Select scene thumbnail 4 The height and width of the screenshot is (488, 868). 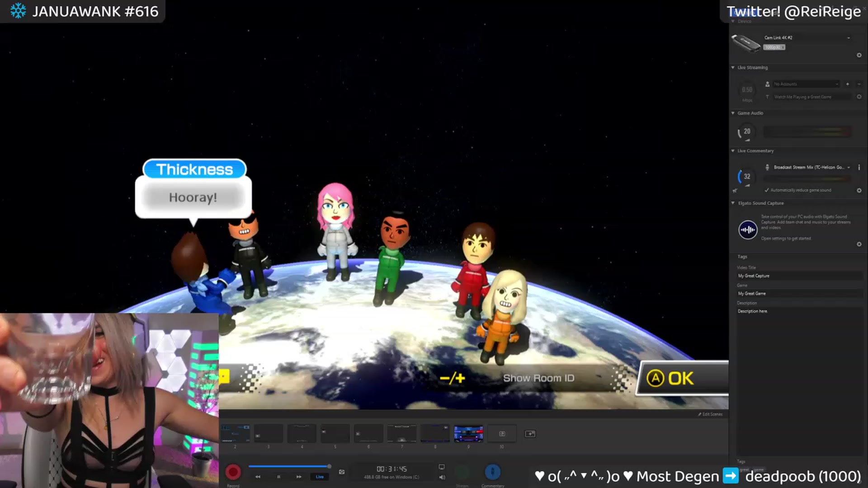click(302, 433)
